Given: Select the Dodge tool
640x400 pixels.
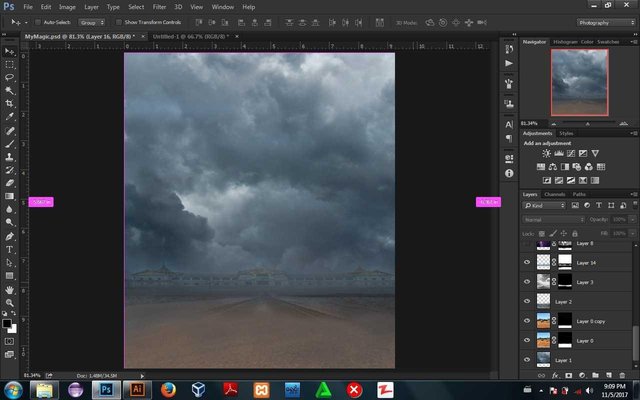Looking at the screenshot, I should 9,222.
